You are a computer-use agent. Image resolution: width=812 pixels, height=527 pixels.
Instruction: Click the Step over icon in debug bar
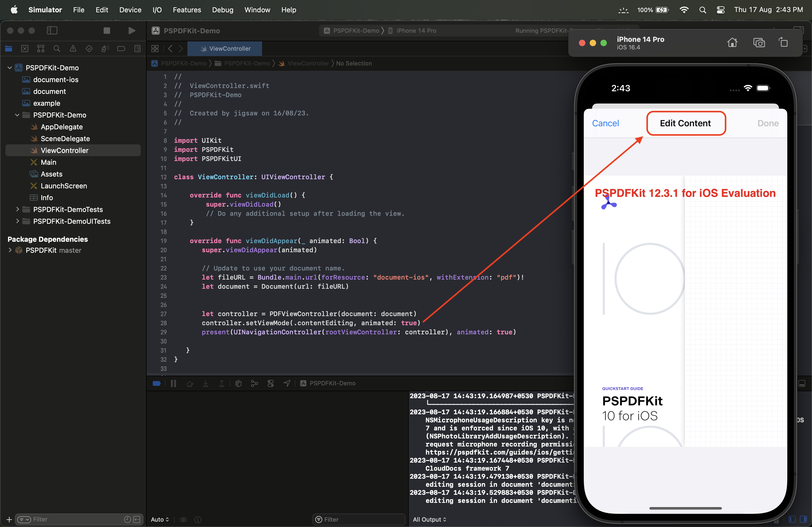[190, 383]
